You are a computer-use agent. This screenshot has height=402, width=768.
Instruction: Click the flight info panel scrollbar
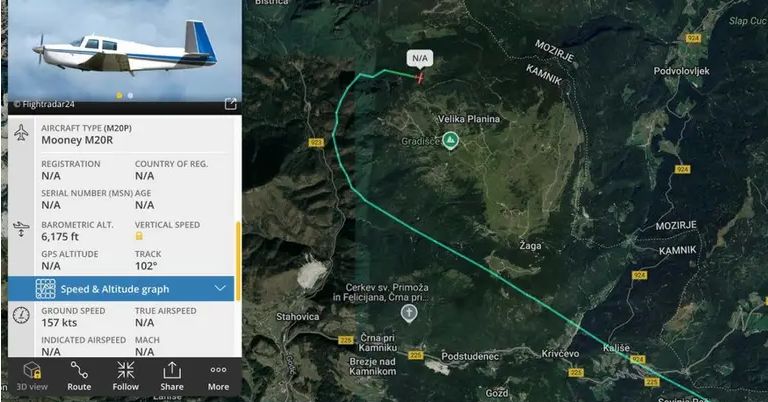(239, 260)
